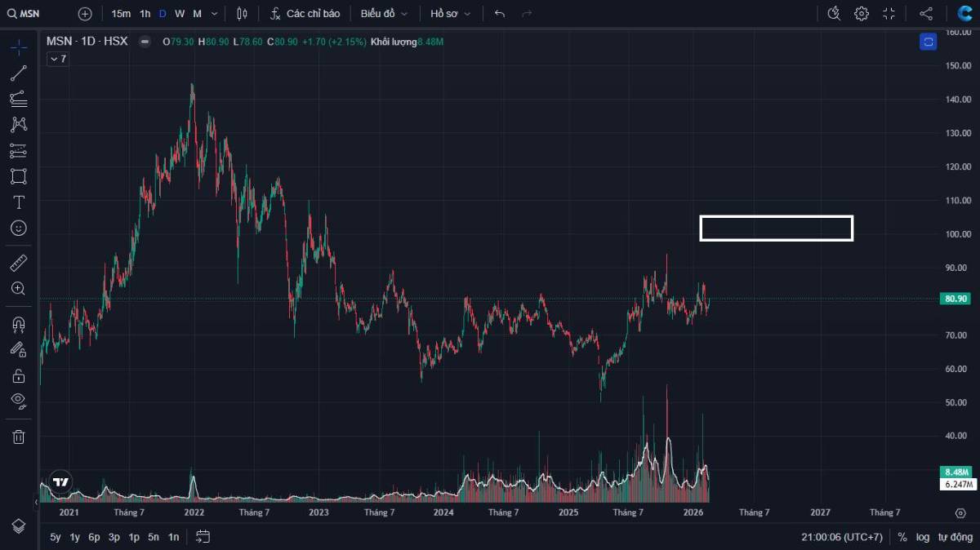
Task: Select the trend line drawing tool
Action: point(18,73)
